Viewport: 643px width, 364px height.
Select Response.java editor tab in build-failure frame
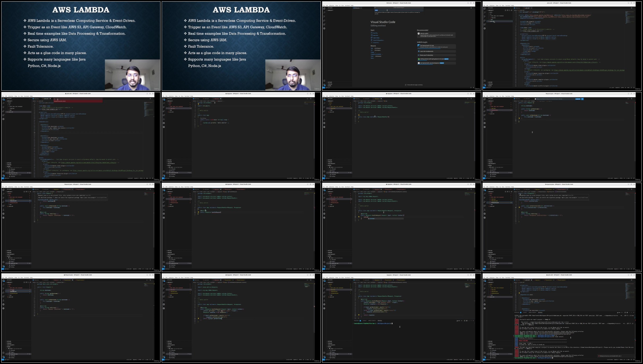tap(562, 280)
